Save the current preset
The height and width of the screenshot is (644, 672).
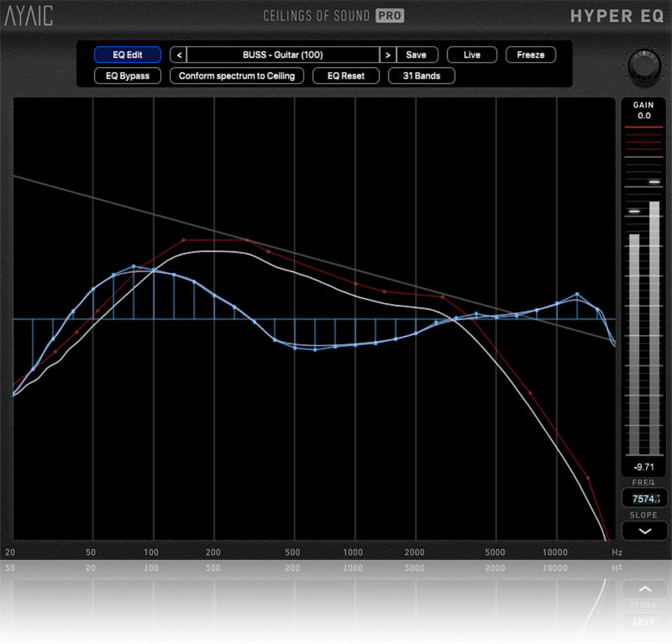coord(416,55)
